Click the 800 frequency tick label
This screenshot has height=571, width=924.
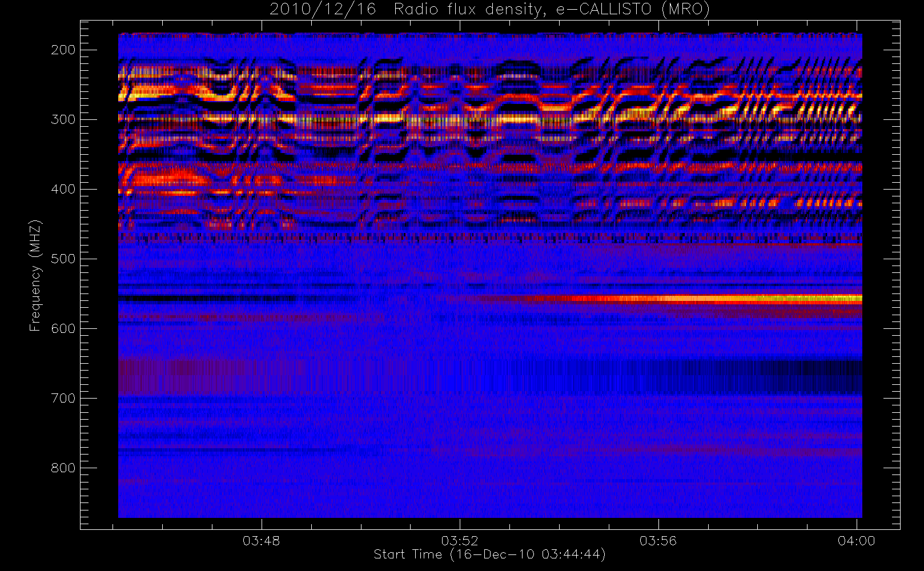63,468
